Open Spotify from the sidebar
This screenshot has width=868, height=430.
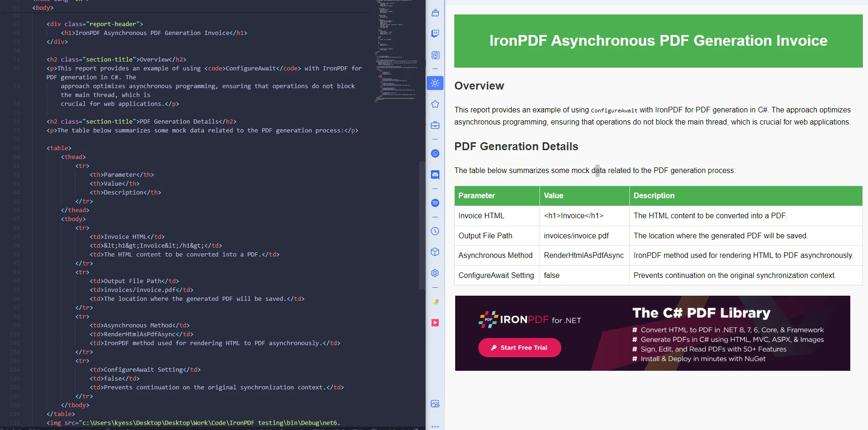(435, 203)
